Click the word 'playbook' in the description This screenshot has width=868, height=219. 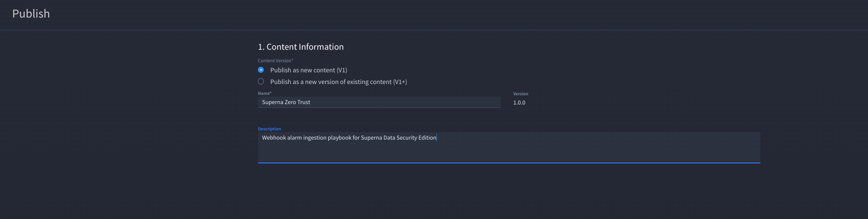[x=340, y=138]
